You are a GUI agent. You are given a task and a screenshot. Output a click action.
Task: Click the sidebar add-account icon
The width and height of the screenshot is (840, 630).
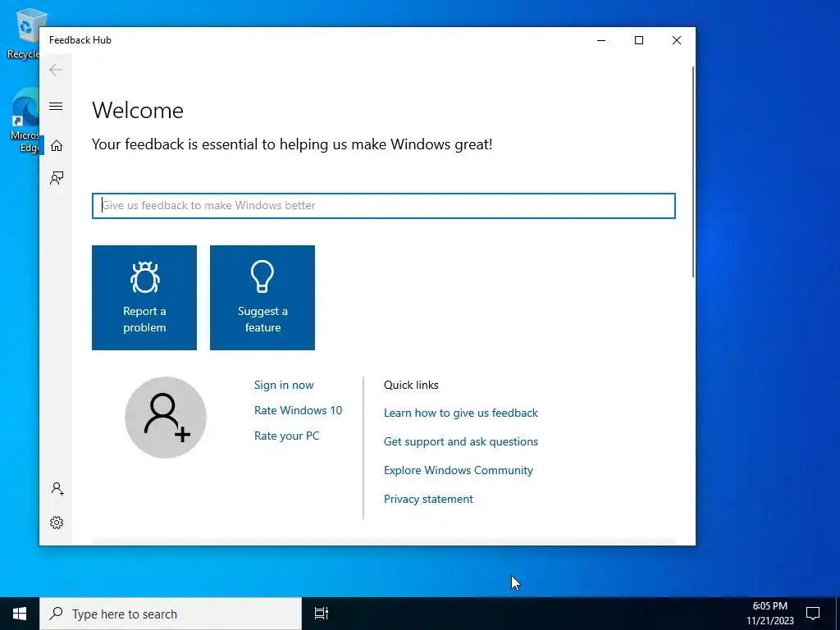click(57, 489)
